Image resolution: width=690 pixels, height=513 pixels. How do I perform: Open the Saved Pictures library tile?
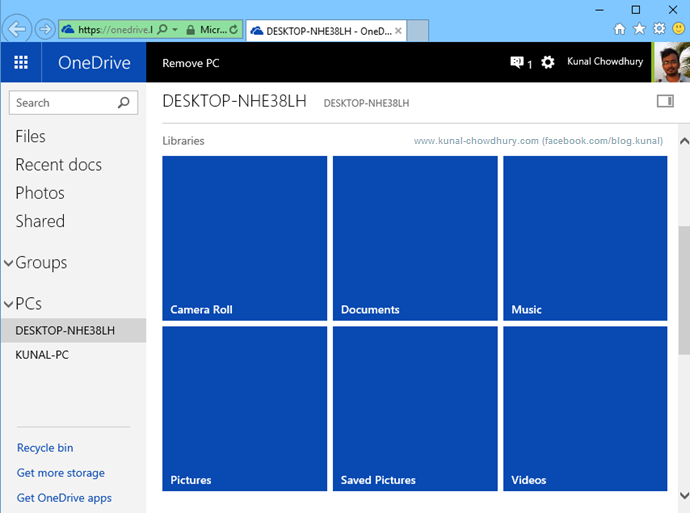pos(415,409)
